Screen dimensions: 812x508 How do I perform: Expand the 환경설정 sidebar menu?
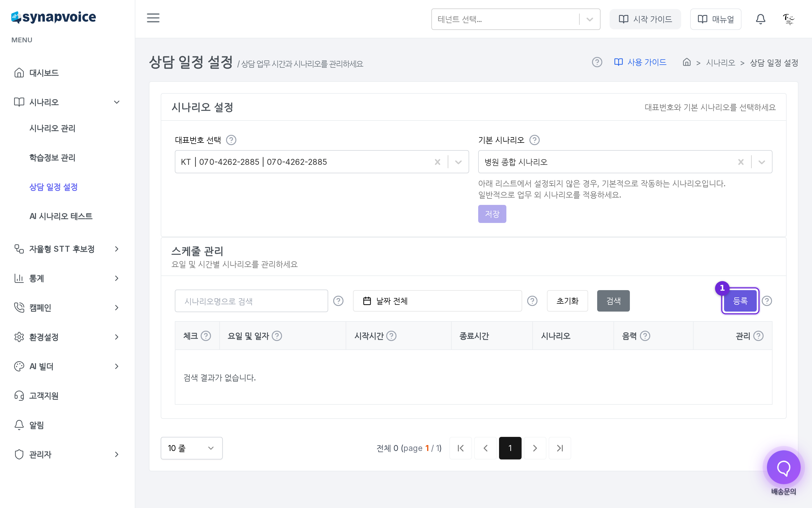[x=67, y=337]
